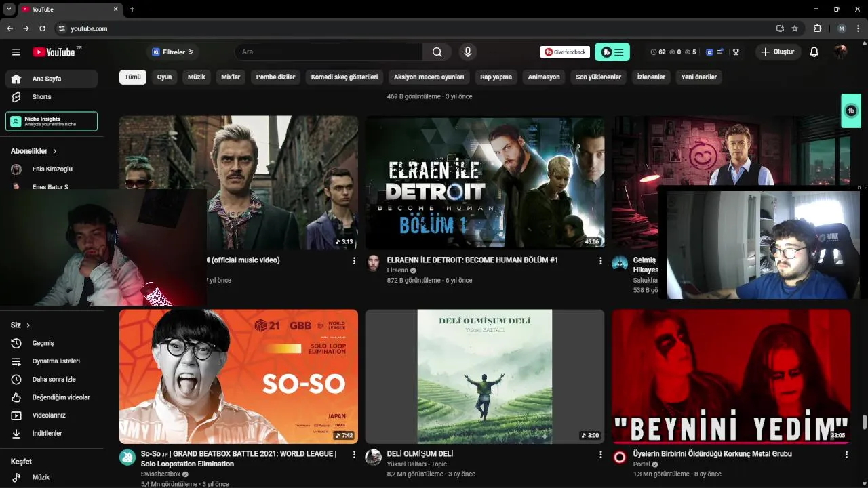This screenshot has height=488, width=868.
Task: Click the Niche Insights button
Action: click(x=52, y=121)
